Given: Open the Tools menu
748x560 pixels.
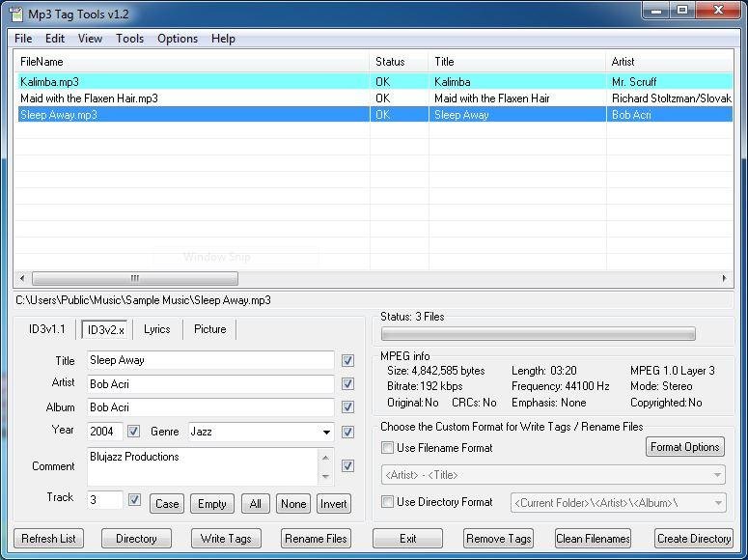Looking at the screenshot, I should point(129,39).
